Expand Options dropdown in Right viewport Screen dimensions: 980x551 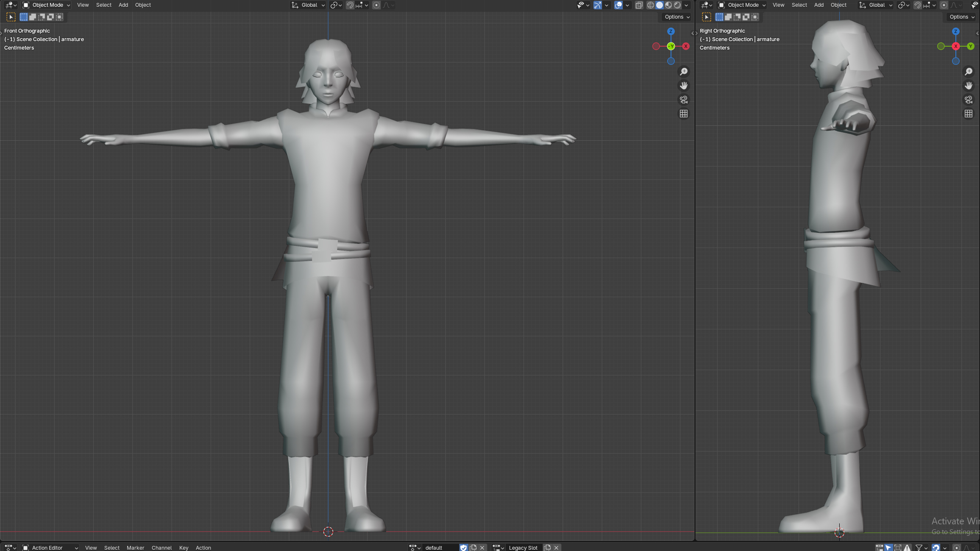(961, 17)
